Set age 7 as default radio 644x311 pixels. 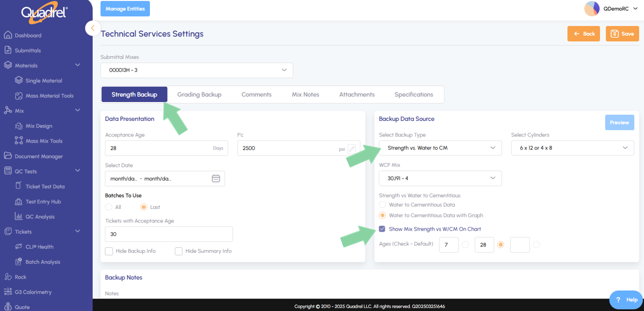coord(465,245)
